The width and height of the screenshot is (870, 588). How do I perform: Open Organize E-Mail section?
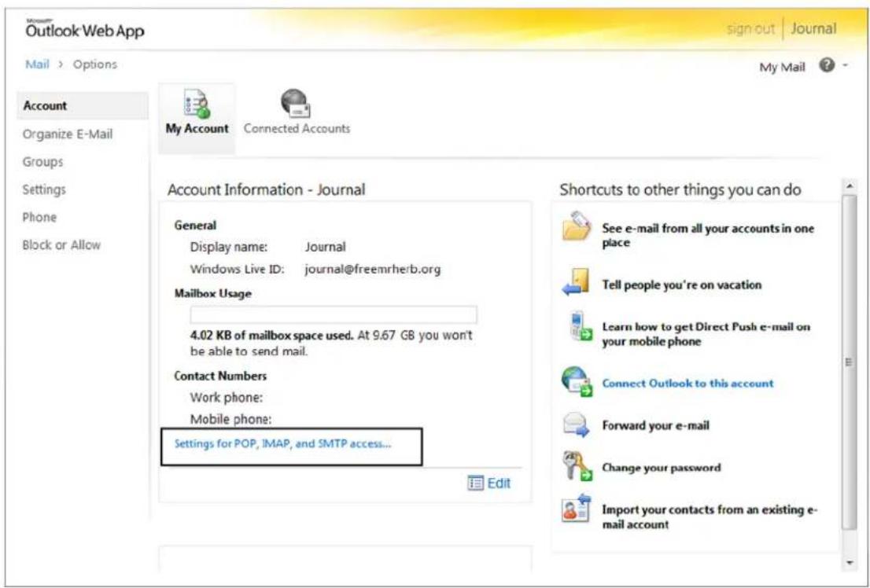pyautogui.click(x=68, y=134)
